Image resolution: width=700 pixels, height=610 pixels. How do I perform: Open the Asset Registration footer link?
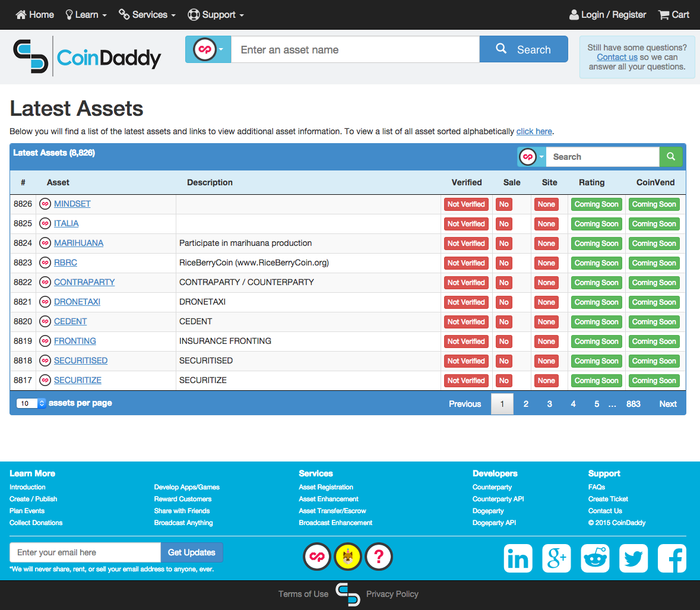[x=326, y=487]
